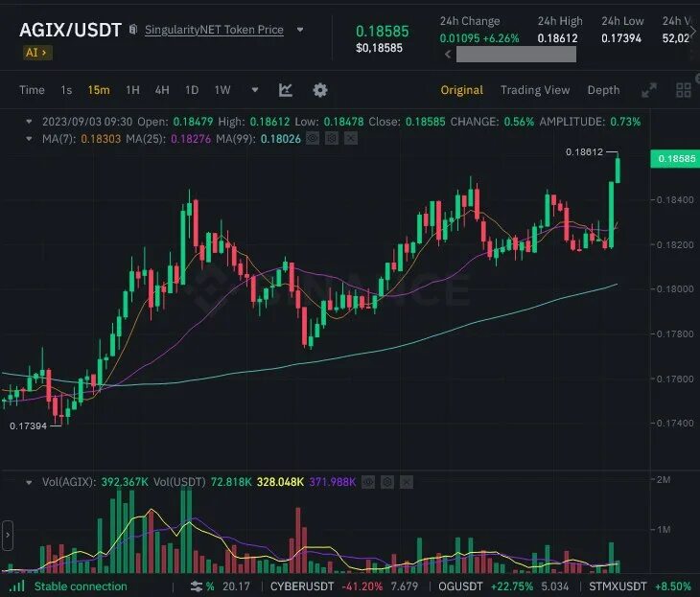The width and height of the screenshot is (700, 597).
Task: Select the 15m interval
Action: pos(99,90)
